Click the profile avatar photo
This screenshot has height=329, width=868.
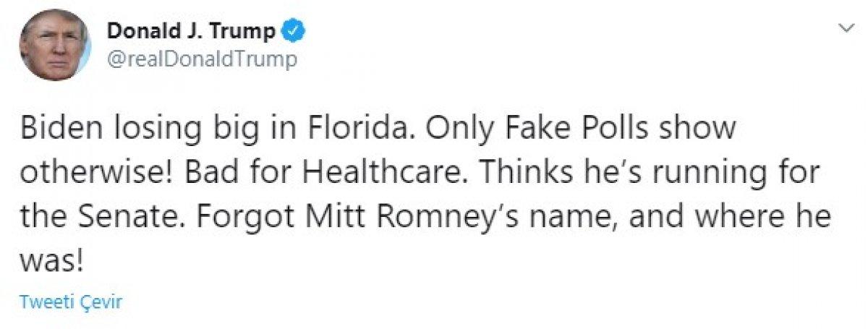point(55,44)
